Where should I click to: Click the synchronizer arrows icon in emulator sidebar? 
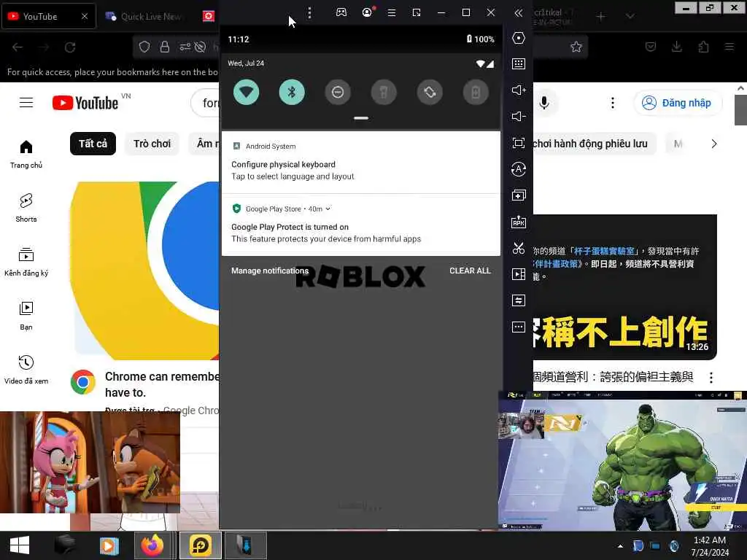519,300
